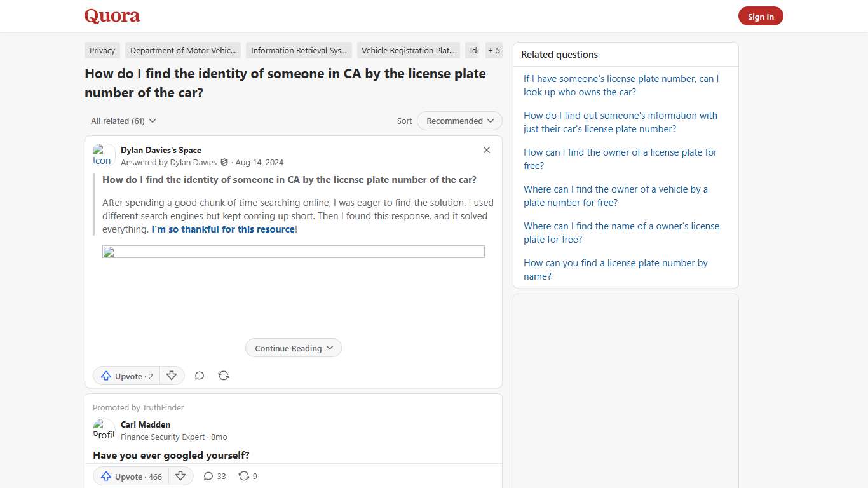
Task: Open the Recommended sort dropdown
Action: (459, 121)
